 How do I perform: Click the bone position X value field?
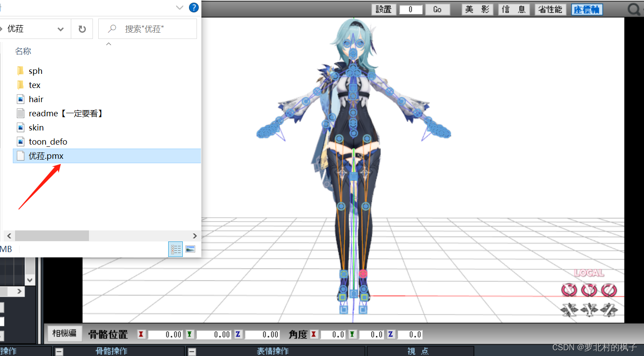165,335
